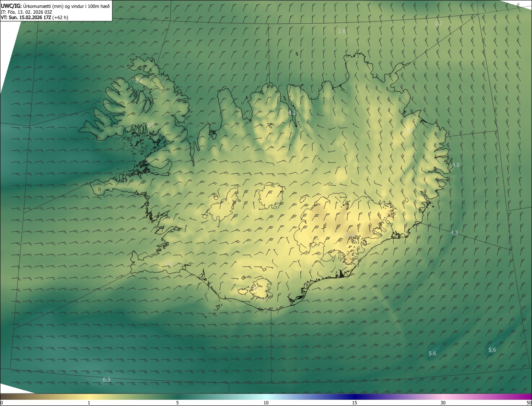Click the 30 tick on the color scale
Image resolution: width=532 pixels, height=406 pixels.
pos(443,403)
